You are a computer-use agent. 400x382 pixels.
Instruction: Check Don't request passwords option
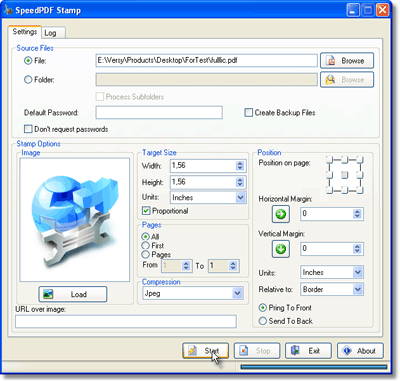tap(28, 129)
